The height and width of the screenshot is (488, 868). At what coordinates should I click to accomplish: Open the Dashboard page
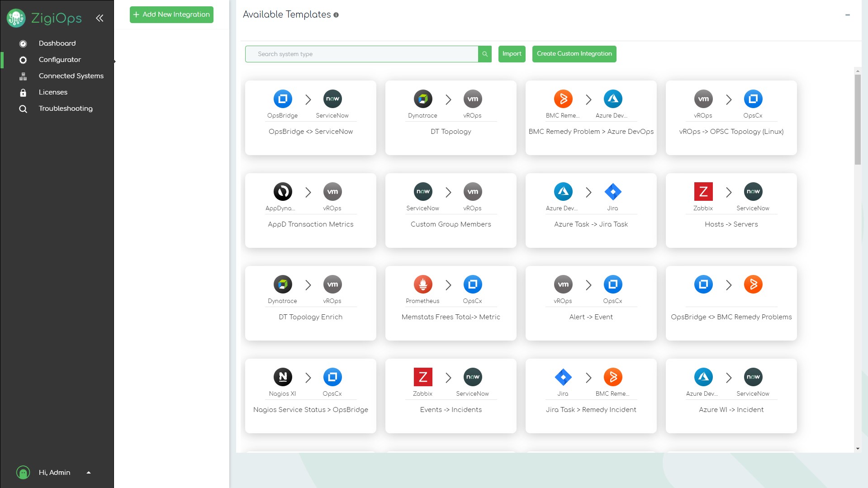[x=57, y=43]
